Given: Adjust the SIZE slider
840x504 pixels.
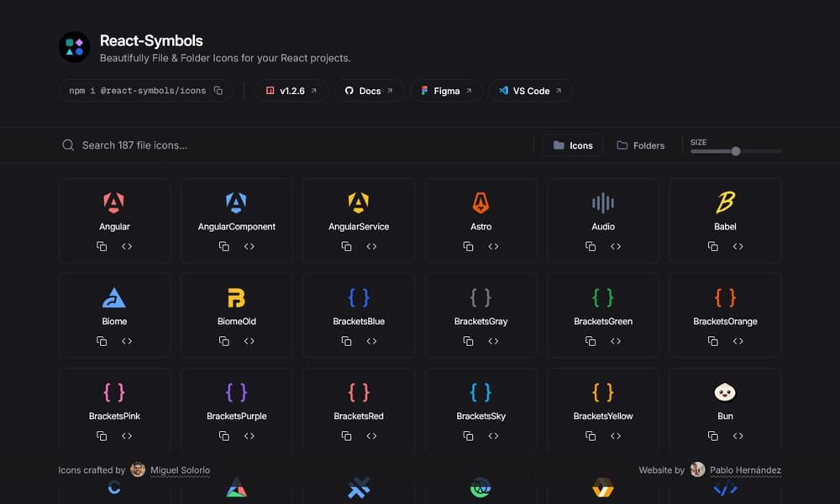Looking at the screenshot, I should coord(735,150).
